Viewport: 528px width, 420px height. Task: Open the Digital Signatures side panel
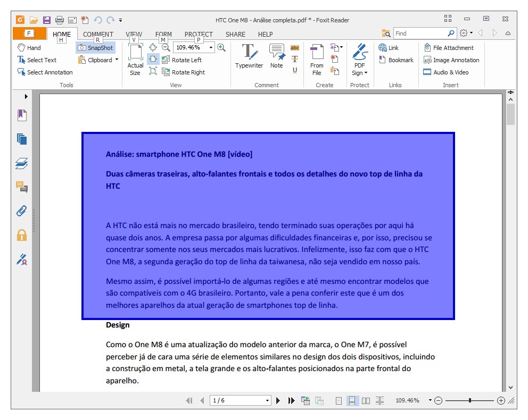[22, 259]
